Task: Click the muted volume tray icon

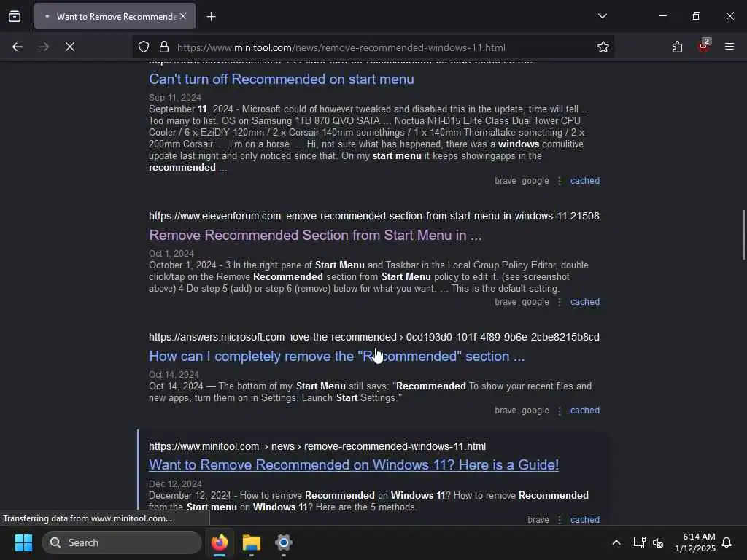Action: 659,542
